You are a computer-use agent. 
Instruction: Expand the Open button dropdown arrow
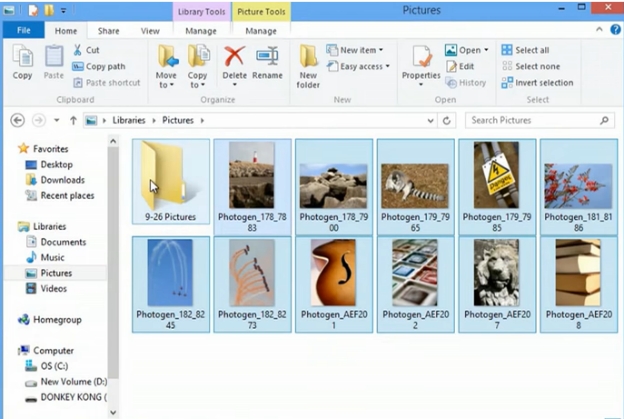pyautogui.click(x=486, y=50)
